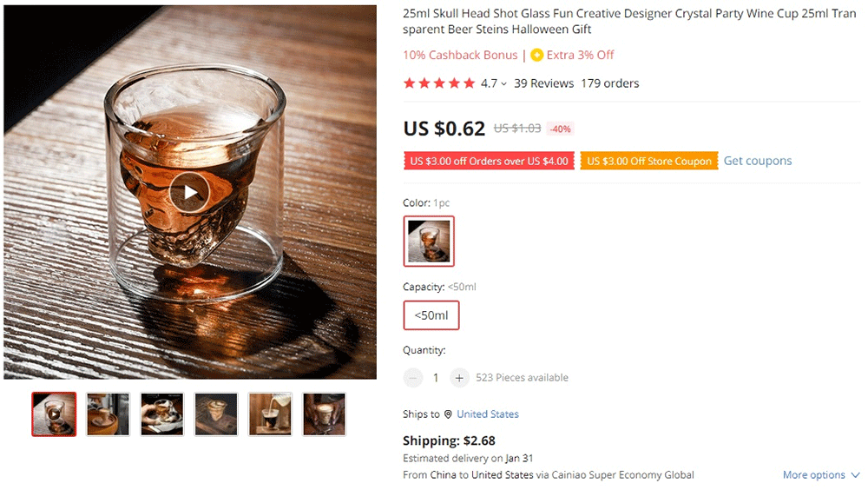
Task: Increase quantity with the plus button
Action: tap(459, 378)
